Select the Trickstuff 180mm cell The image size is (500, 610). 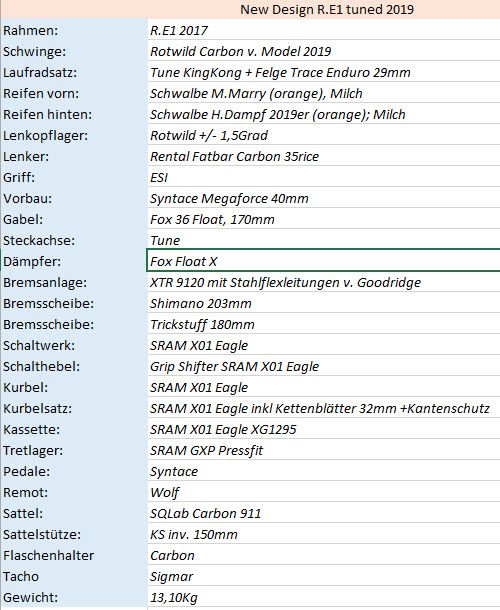[x=324, y=323]
